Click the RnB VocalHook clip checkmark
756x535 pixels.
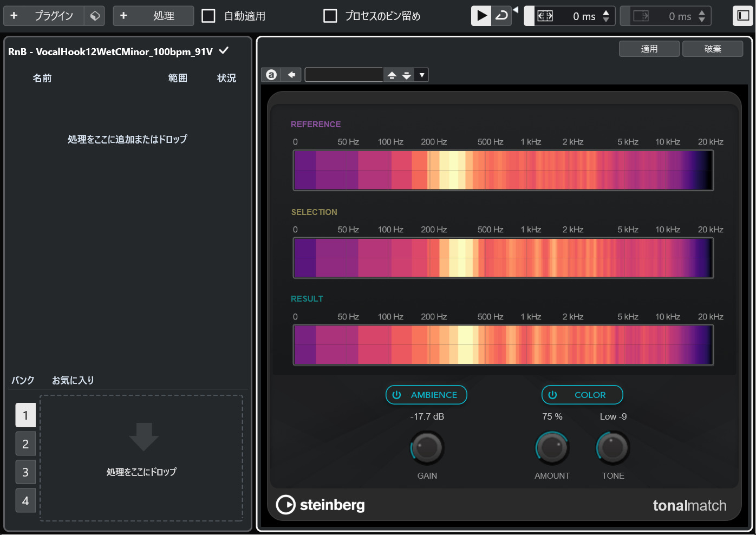[x=224, y=51]
